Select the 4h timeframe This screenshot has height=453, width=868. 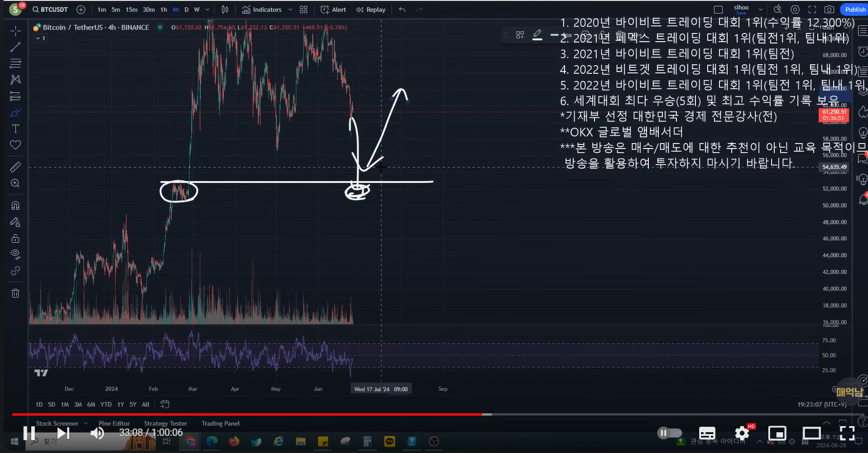pyautogui.click(x=176, y=10)
